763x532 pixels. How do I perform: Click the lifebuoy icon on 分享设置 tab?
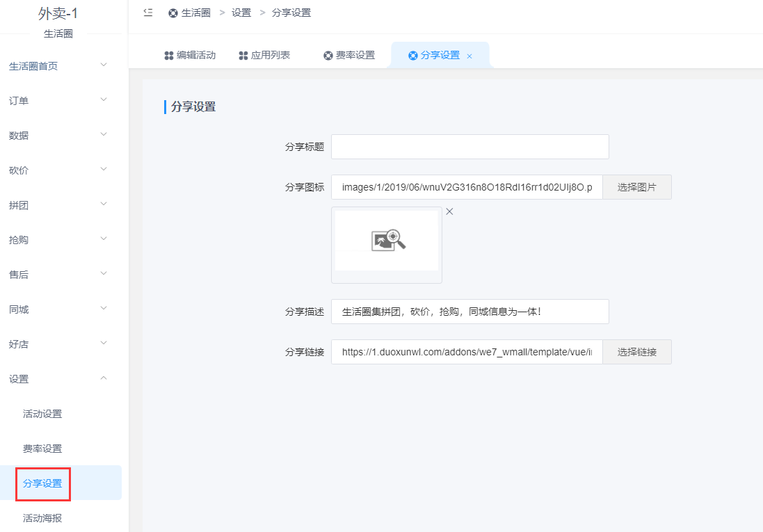tap(412, 56)
